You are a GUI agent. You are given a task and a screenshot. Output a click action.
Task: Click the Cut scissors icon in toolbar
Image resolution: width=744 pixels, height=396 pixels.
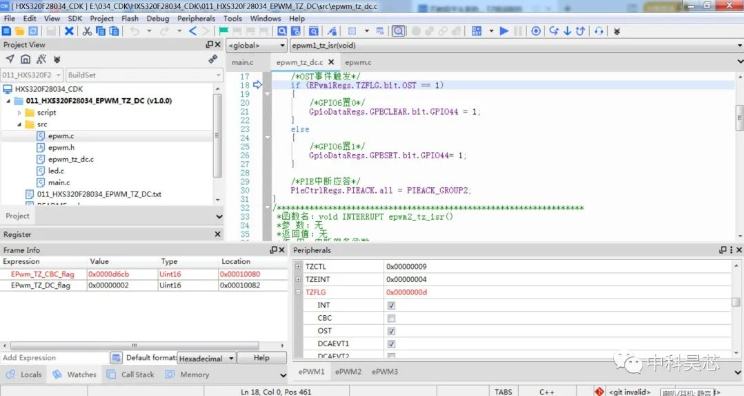click(87, 31)
